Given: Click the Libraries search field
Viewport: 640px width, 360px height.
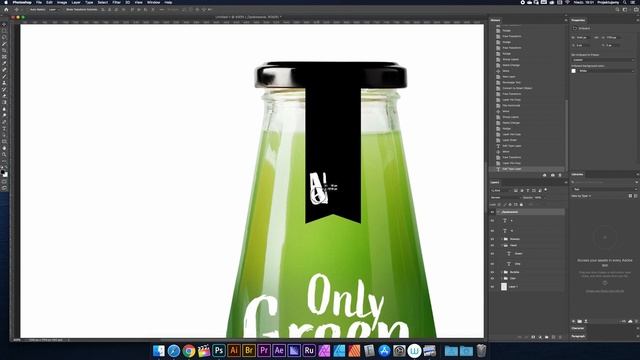Looking at the screenshot, I should click(603, 182).
